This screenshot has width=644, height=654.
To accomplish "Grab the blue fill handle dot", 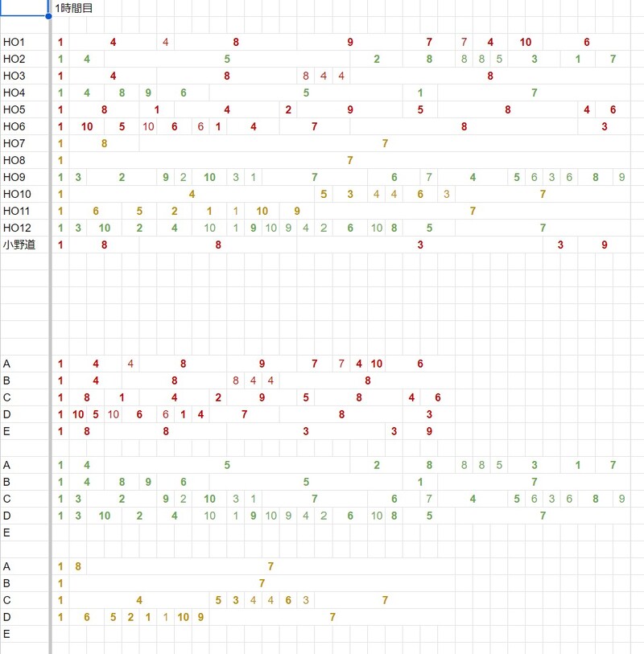I will point(48,16).
